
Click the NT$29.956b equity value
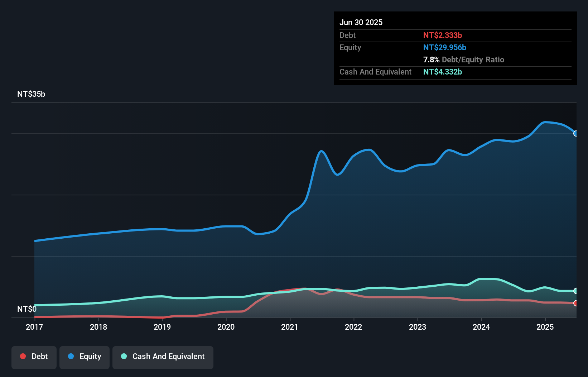click(445, 48)
